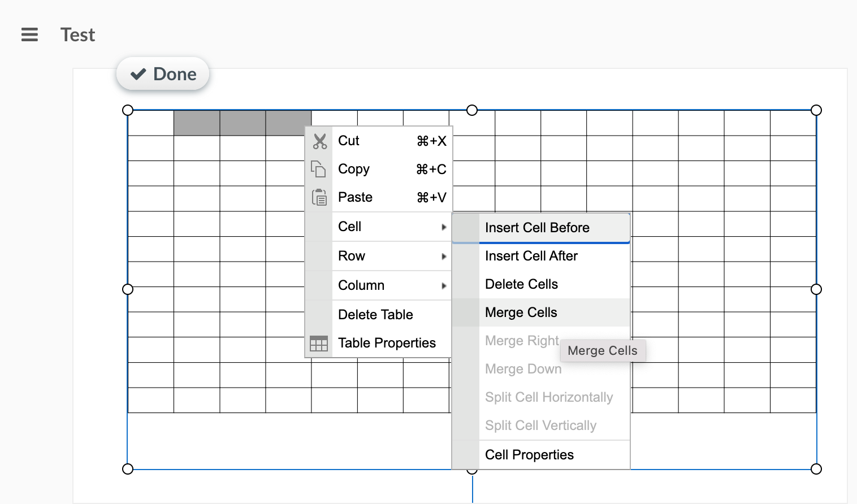Screen dimensions: 857x504
Task: Click the top-left corner table cell
Action: click(x=151, y=123)
